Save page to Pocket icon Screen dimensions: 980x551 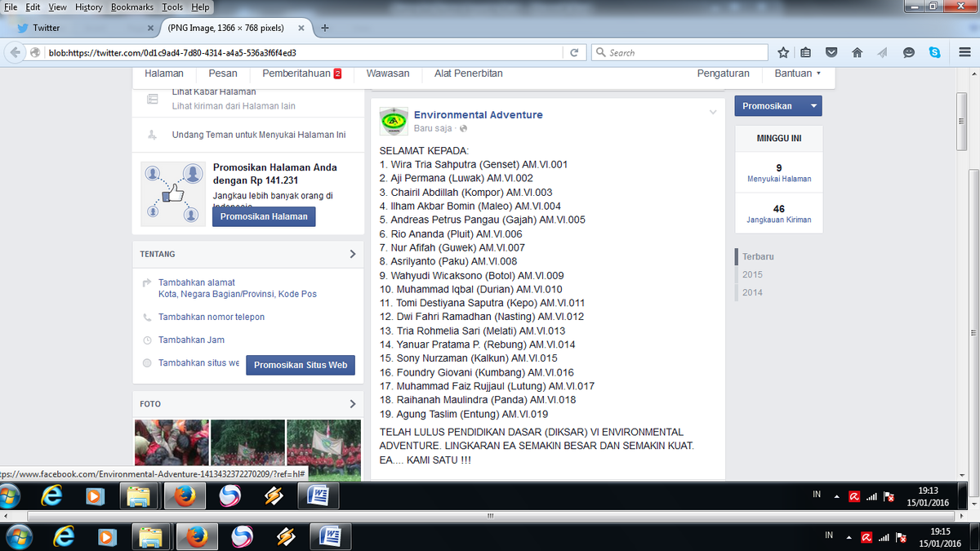pos(831,52)
